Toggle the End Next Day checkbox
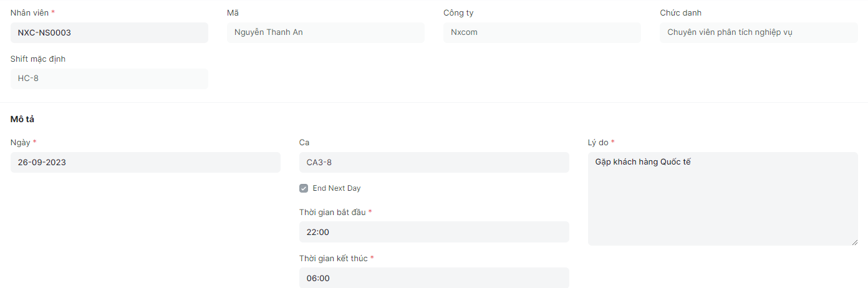This screenshot has height=288, width=868. [304, 188]
